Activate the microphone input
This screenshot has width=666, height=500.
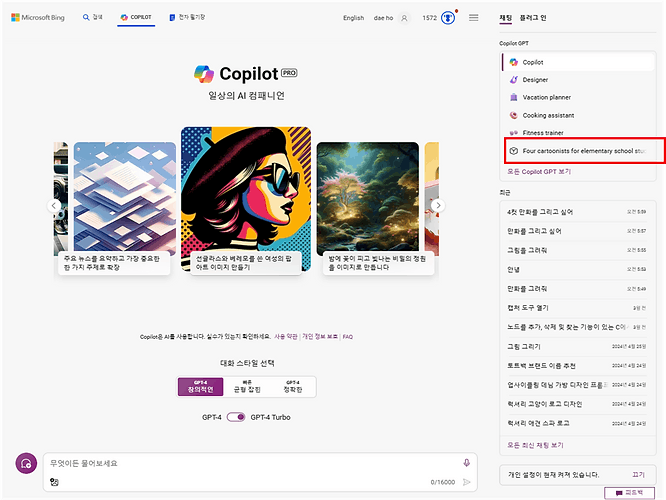click(466, 463)
